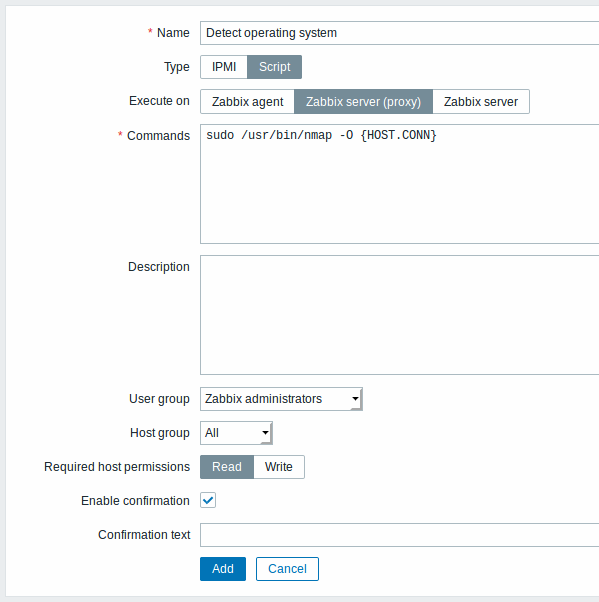Click the Add button
This screenshot has width=599, height=602.
(x=223, y=569)
